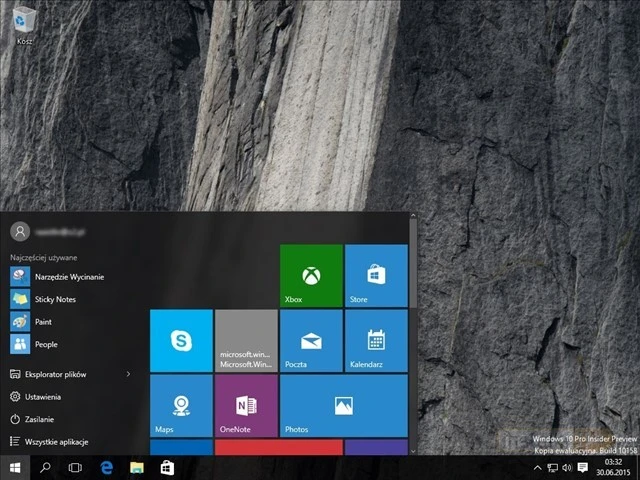
Task: Expand the Eksplorator plików submenu arrow
Action: 128,374
